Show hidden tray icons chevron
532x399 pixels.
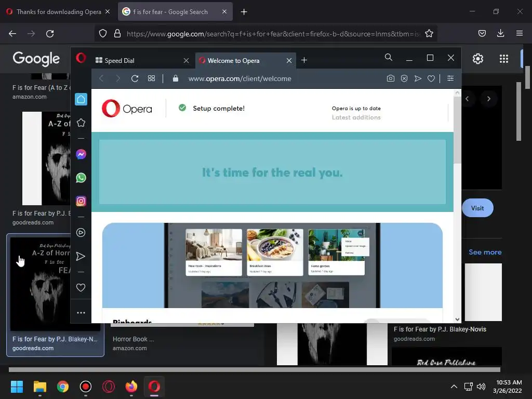tap(454, 387)
